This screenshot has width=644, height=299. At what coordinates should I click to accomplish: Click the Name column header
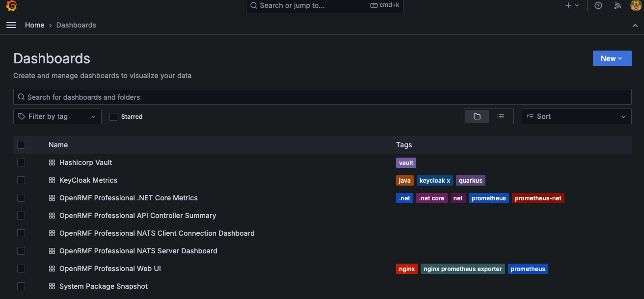tap(58, 145)
